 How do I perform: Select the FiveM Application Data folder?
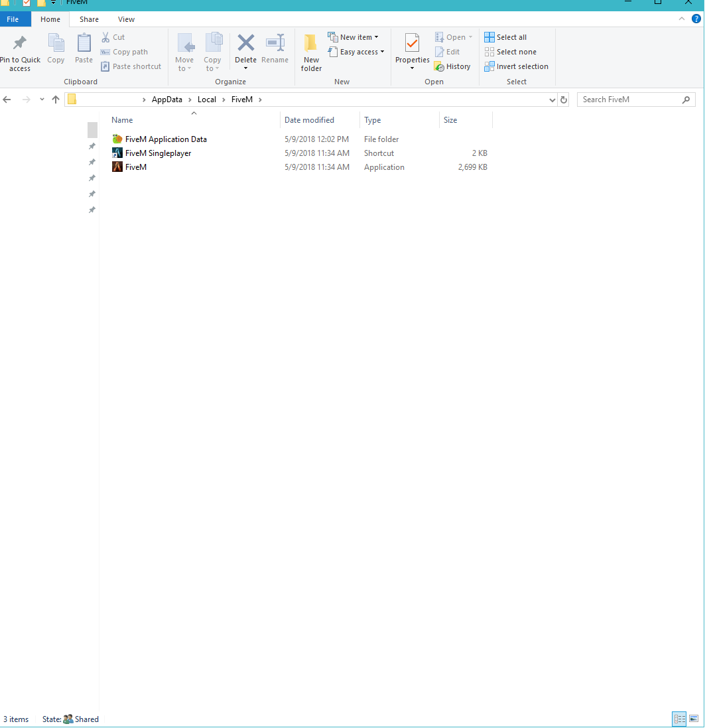click(166, 139)
